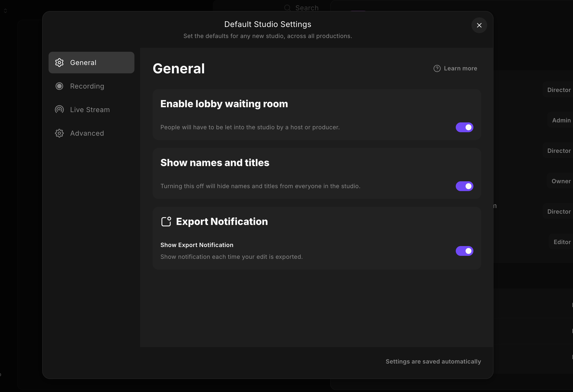This screenshot has height=392, width=573.
Task: Open the General settings tab
Action: (x=91, y=63)
